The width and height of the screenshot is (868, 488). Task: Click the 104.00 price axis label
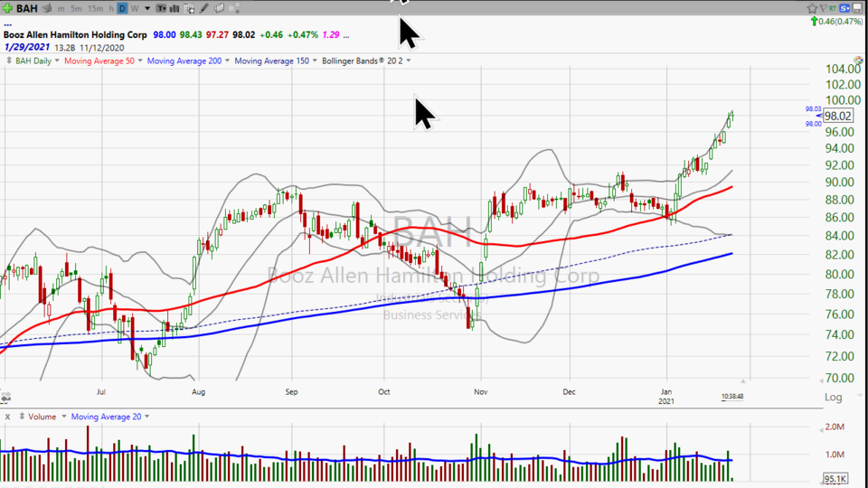843,70
